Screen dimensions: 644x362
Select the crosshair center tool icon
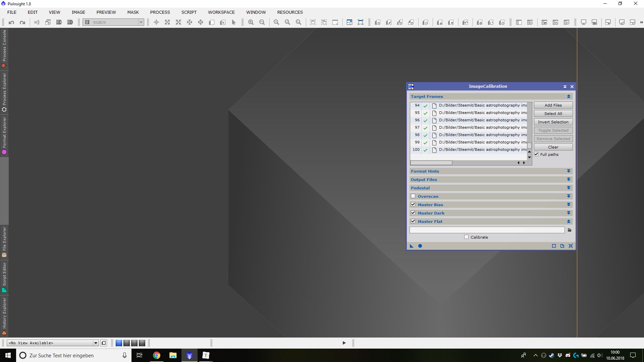pyautogui.click(x=156, y=22)
